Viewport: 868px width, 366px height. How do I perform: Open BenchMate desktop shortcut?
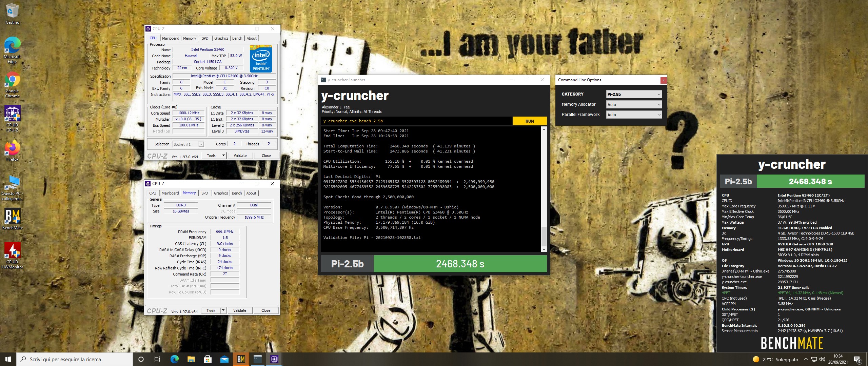[x=13, y=219]
